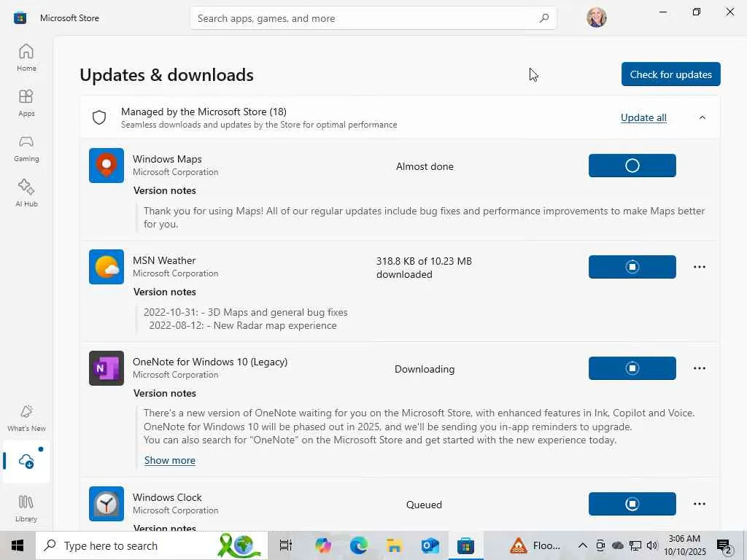This screenshot has height=560, width=747.
Task: Click the OneNote app icon
Action: coord(107,368)
